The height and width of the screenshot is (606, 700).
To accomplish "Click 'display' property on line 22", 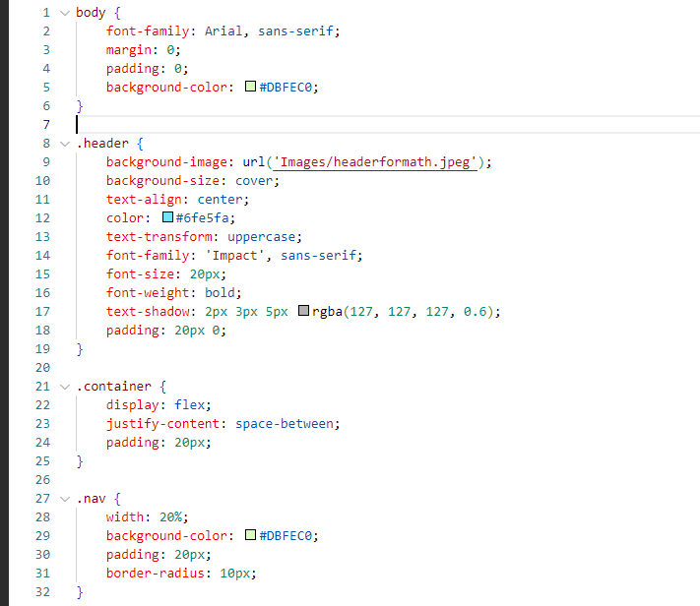I will (133, 405).
